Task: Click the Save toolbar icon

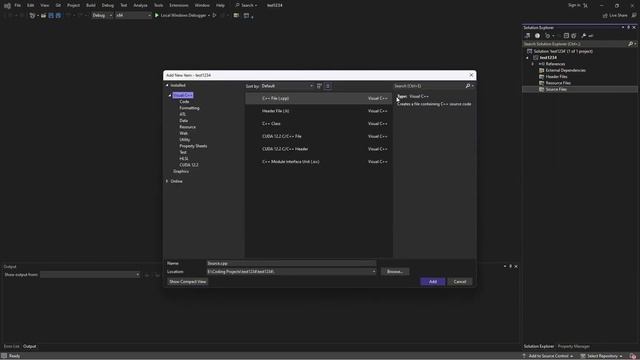Action: [51, 16]
